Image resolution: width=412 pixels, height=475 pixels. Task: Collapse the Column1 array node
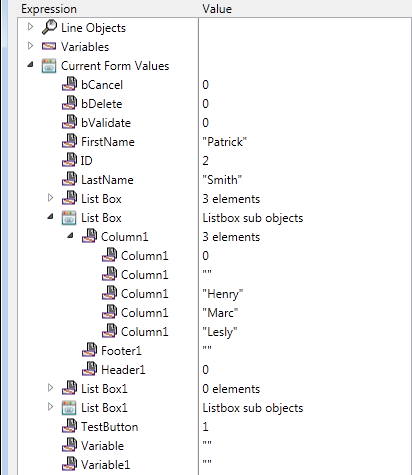(70, 235)
